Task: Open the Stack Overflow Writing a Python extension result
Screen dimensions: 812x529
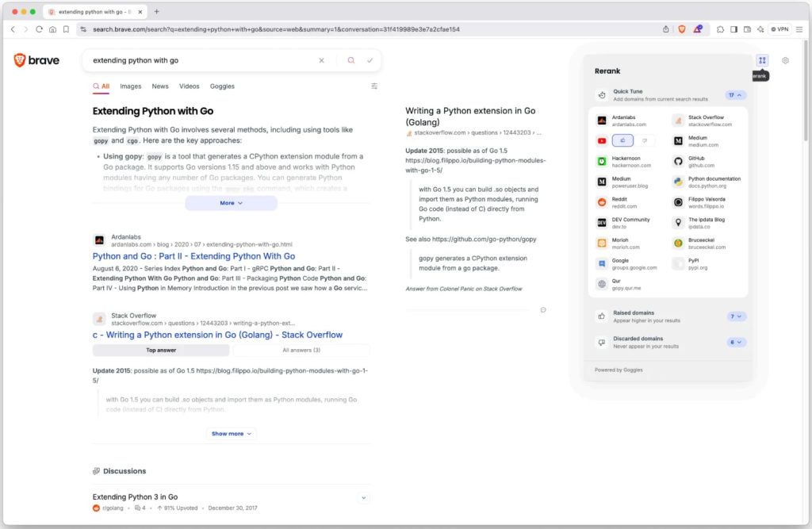Action: point(217,335)
